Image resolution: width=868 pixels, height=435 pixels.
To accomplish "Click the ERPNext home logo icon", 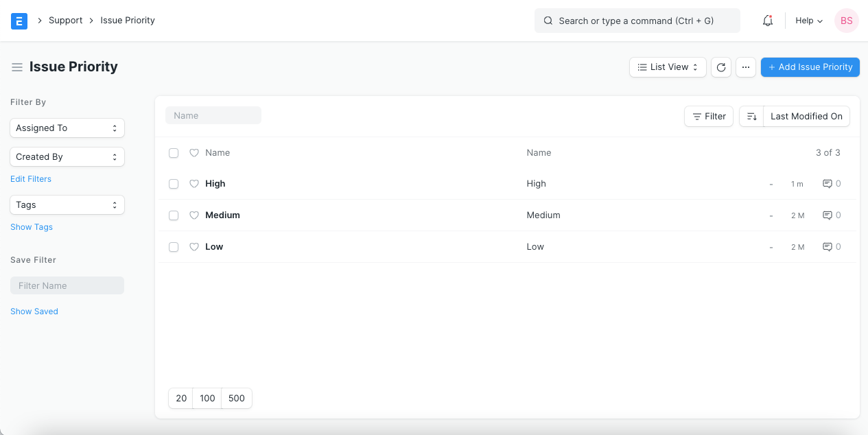I will pyautogui.click(x=19, y=21).
